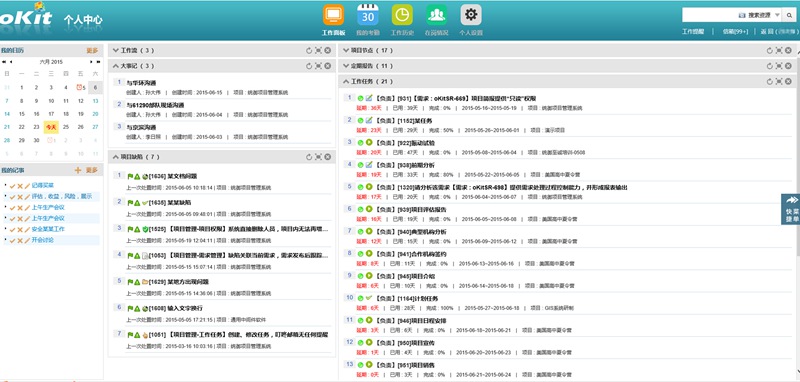Collapse the 大事记 (3) panel
The height and width of the screenshot is (382, 800).
(x=115, y=66)
